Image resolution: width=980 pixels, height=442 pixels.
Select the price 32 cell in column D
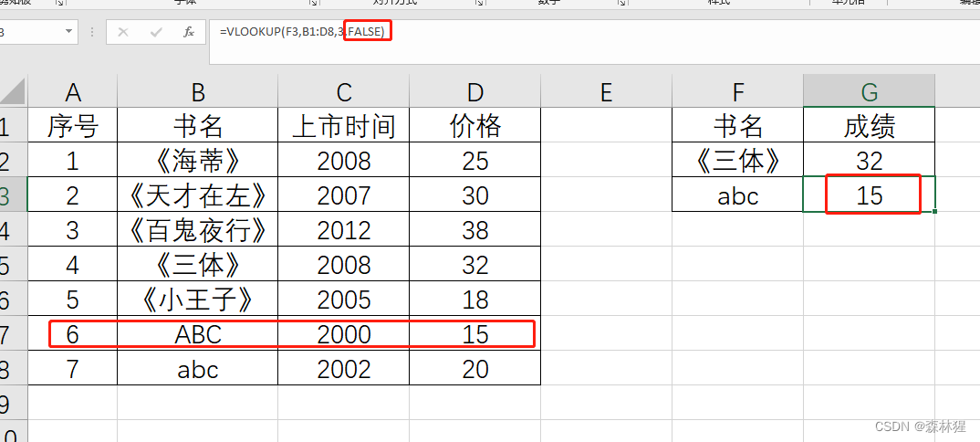click(x=475, y=265)
